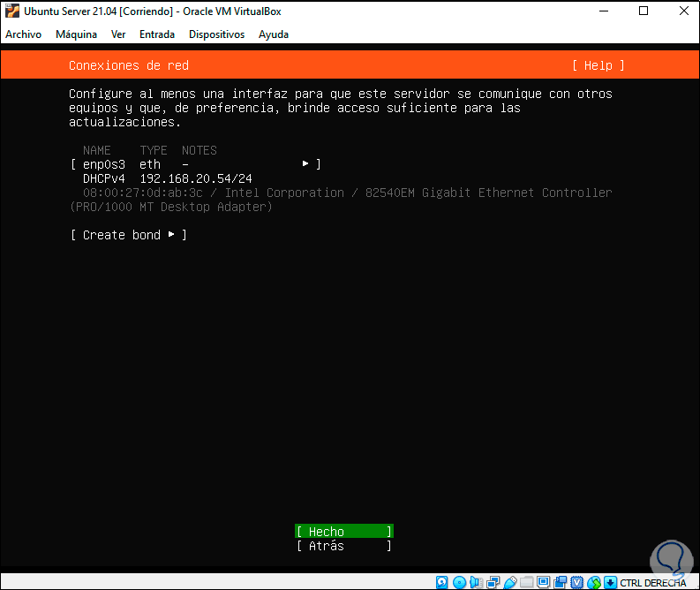Select the Atrás button
Screen dimensions: 700x590
point(344,546)
